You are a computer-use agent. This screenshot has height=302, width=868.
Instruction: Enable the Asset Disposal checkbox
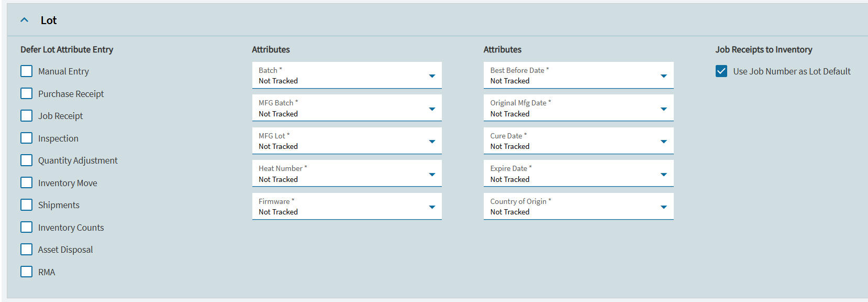27,250
